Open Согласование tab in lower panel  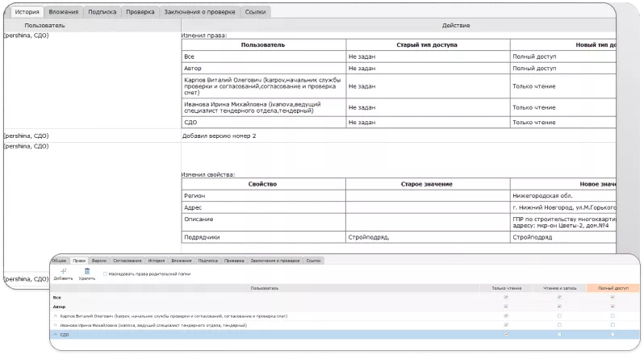pyautogui.click(x=126, y=261)
